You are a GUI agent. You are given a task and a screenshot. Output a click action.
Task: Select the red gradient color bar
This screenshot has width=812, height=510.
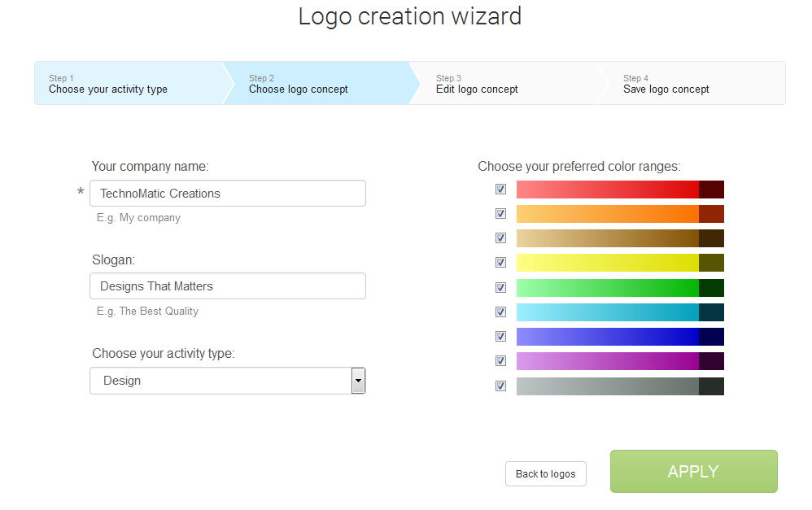click(x=620, y=190)
